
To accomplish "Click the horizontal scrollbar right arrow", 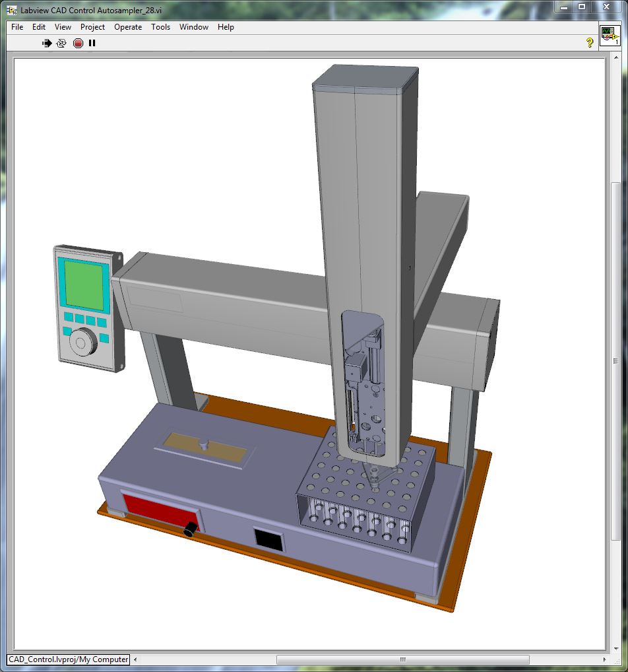I will (x=605, y=659).
